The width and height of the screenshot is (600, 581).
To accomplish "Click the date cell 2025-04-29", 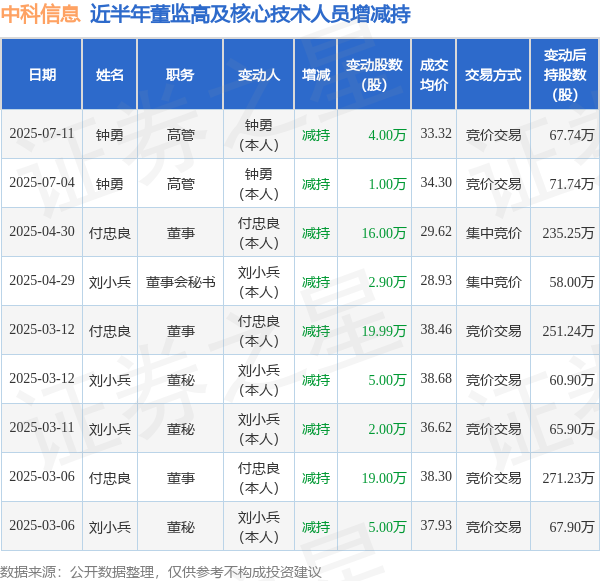I will pyautogui.click(x=42, y=281).
